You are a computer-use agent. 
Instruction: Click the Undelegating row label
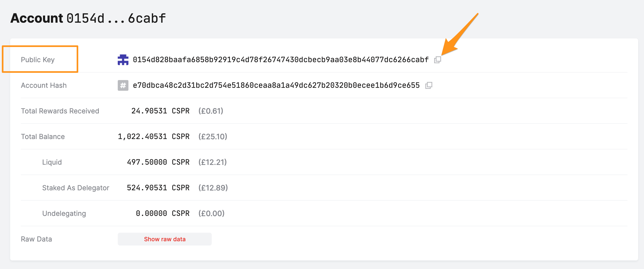click(x=64, y=213)
